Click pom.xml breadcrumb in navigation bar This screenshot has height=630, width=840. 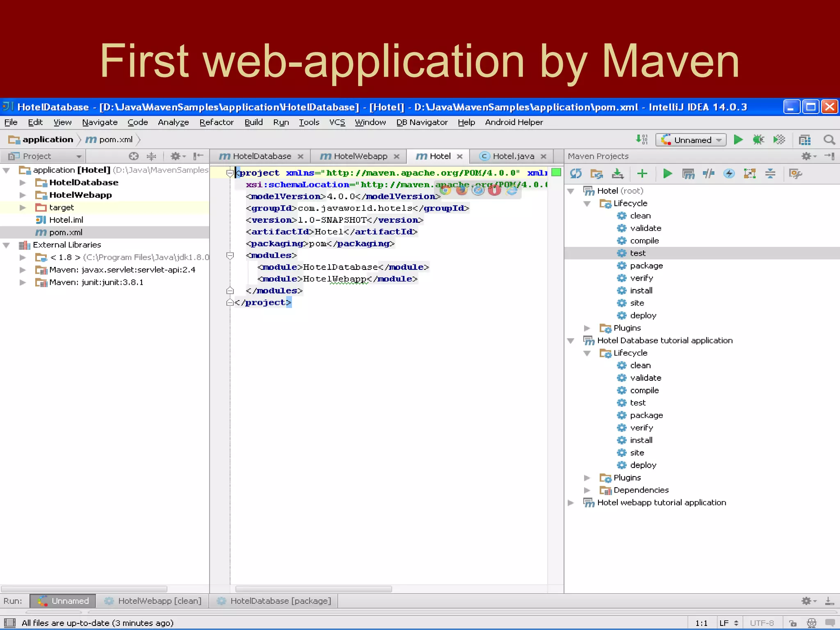coord(110,140)
